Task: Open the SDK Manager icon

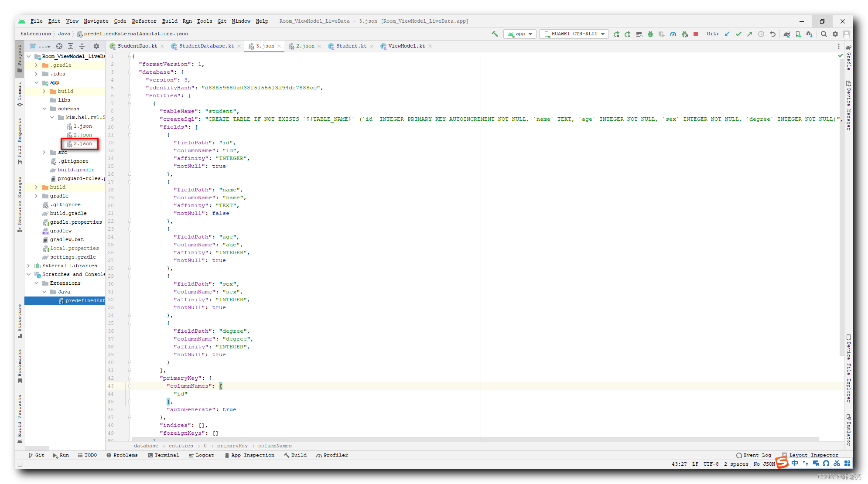Action: point(810,34)
